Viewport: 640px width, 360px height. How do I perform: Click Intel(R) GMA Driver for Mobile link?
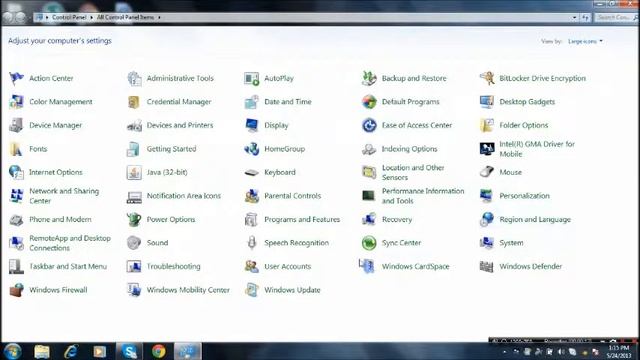pos(537,149)
